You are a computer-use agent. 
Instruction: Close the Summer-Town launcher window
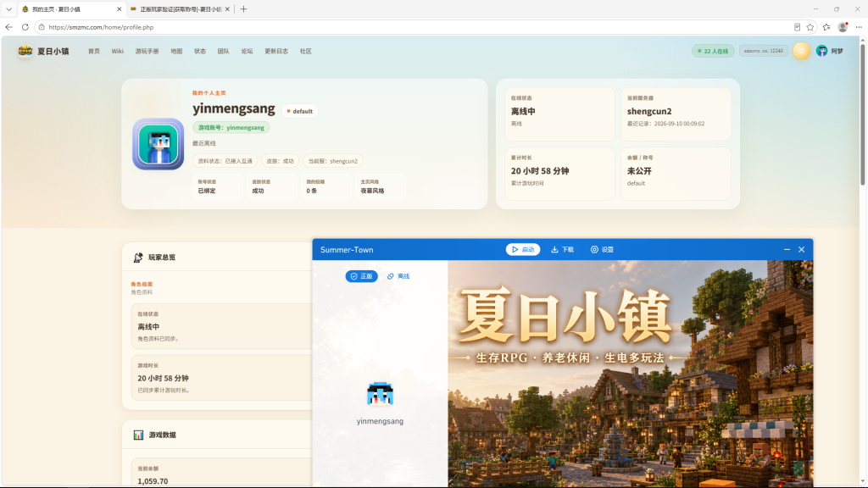point(801,250)
